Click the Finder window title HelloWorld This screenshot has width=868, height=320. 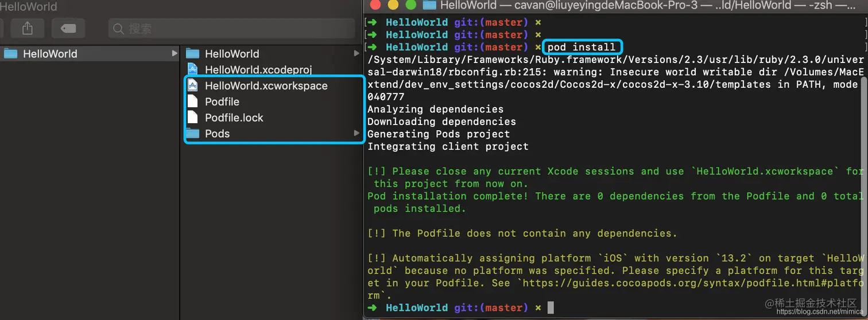pyautogui.click(x=29, y=7)
